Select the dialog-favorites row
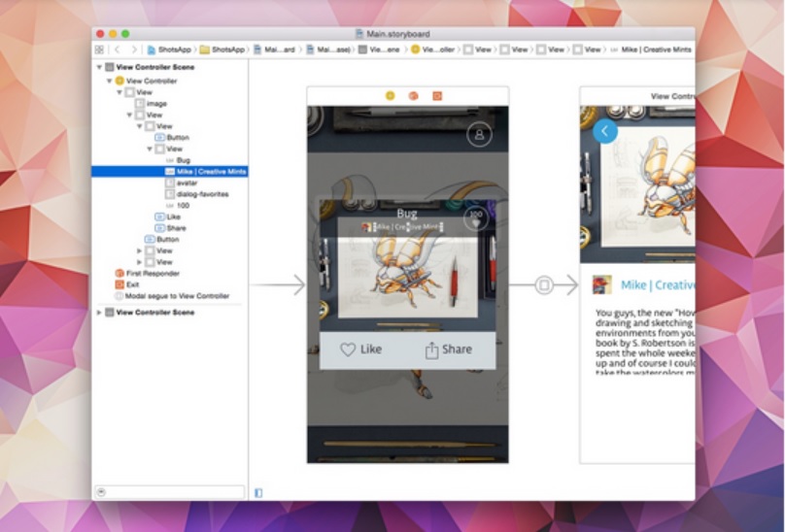The width and height of the screenshot is (785, 532). pyautogui.click(x=170, y=194)
